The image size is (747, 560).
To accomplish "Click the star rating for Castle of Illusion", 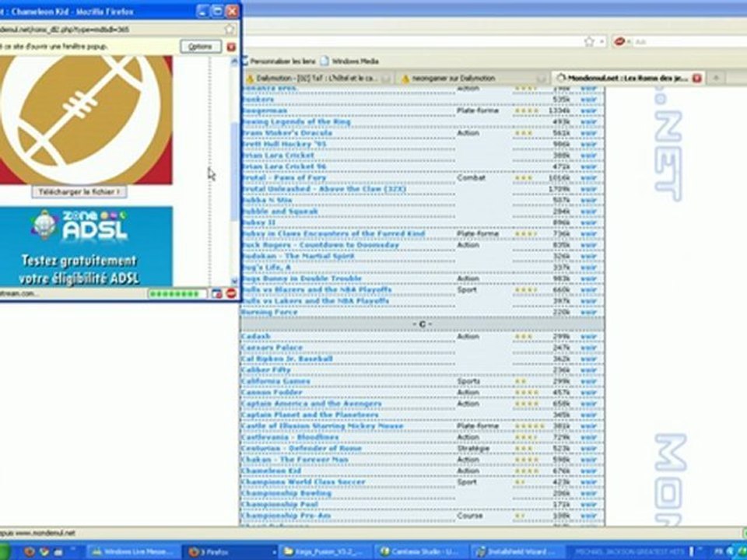I will (x=529, y=426).
